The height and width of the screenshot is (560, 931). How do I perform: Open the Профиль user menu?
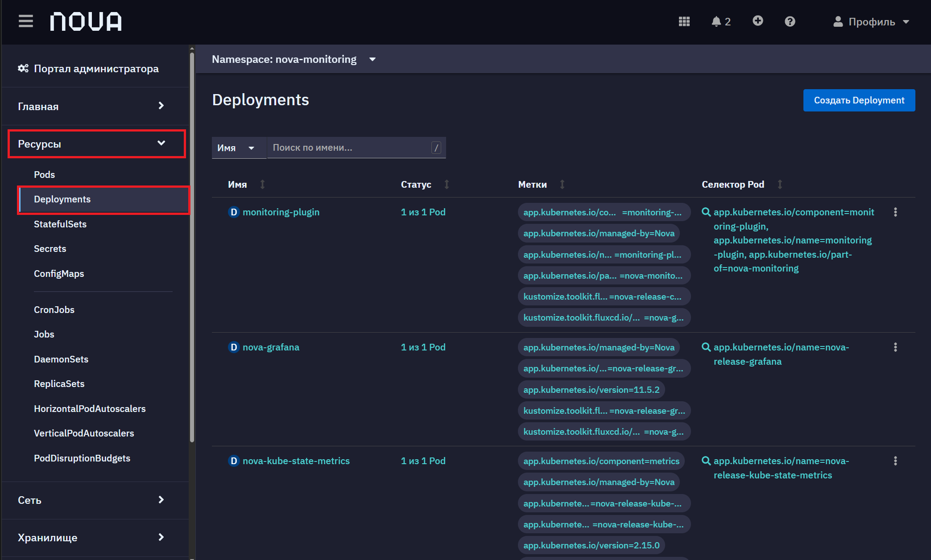(871, 21)
